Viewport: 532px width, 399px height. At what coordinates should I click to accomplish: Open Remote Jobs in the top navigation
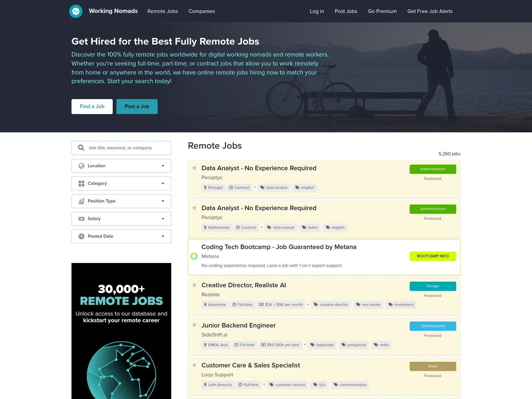163,11
